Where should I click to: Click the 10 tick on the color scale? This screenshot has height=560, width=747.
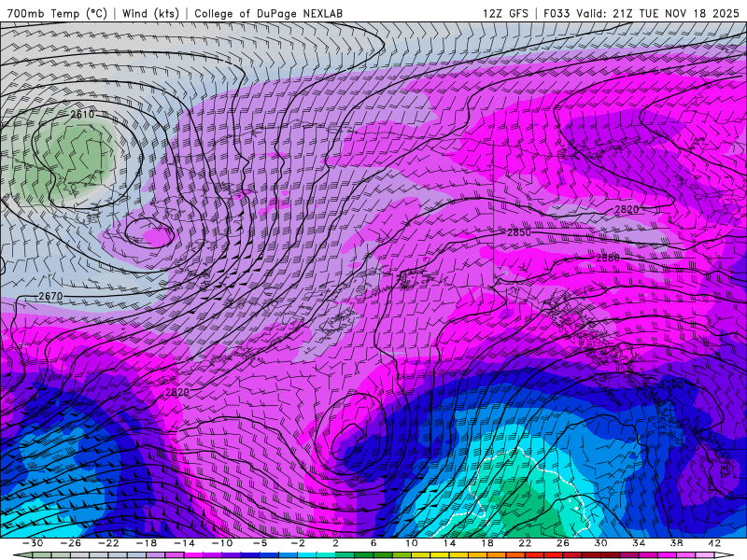click(412, 543)
